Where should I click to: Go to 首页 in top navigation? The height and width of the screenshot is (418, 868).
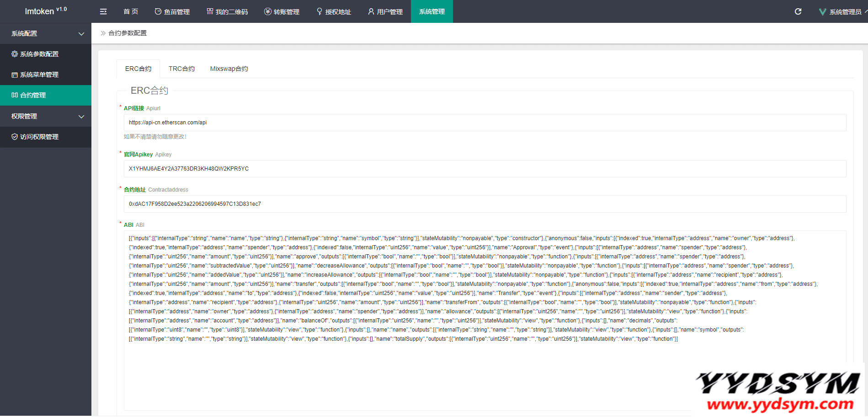pos(131,11)
